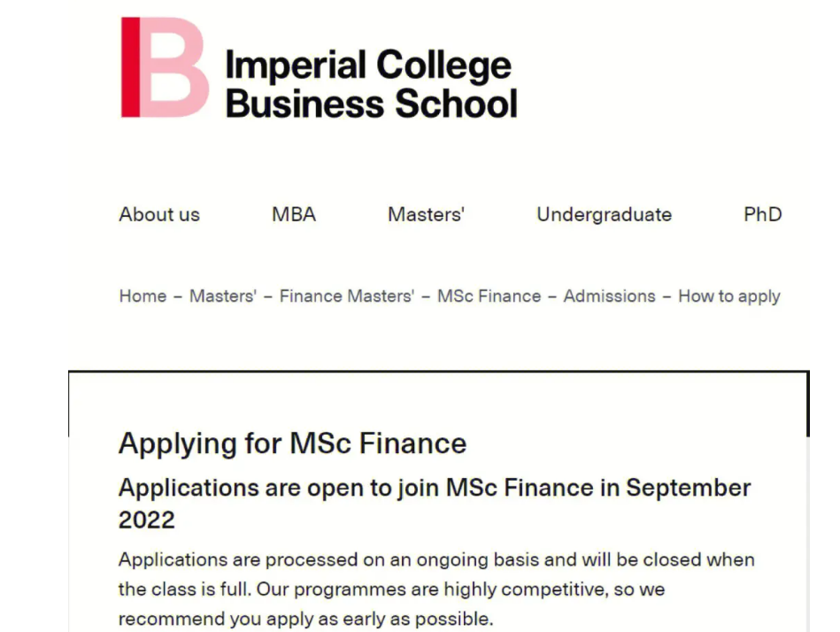Click the Business School wordmark text
The image size is (840, 632).
pos(372,104)
